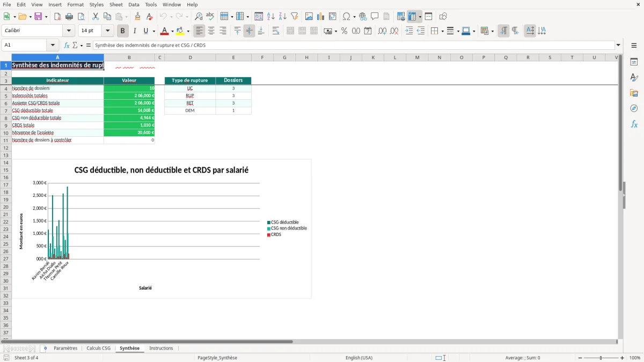
Task: Increase cell indent
Action: click(x=409, y=31)
